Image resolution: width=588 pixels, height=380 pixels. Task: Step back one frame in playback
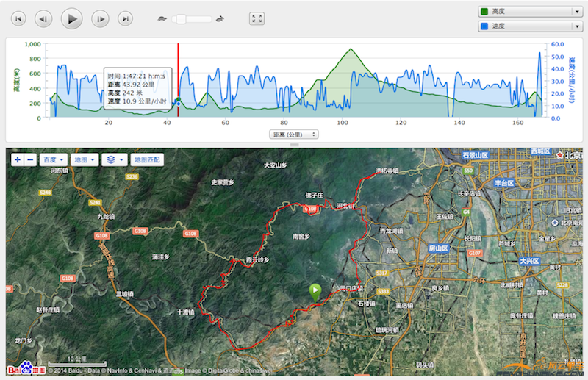[x=43, y=19]
